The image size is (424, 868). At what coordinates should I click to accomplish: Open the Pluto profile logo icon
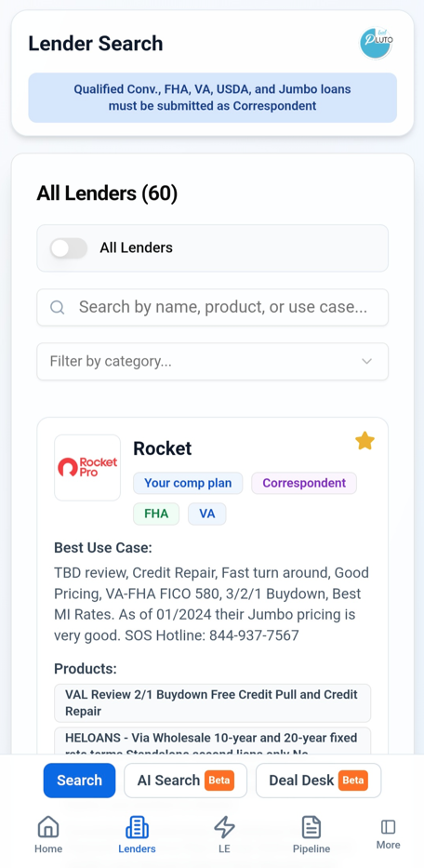(x=376, y=43)
